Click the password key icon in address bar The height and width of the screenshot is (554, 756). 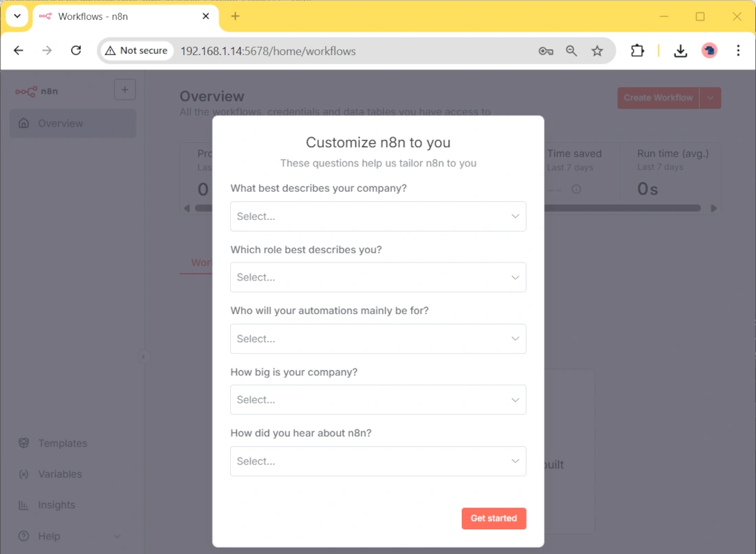click(x=546, y=50)
